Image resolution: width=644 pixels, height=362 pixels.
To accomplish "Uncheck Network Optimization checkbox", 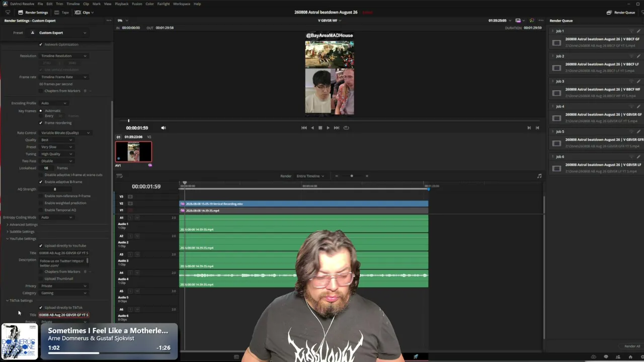I will (41, 45).
